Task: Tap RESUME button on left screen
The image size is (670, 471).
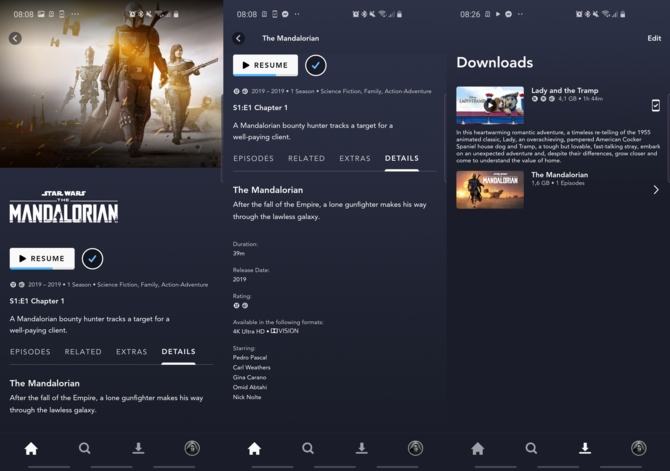Action: 42,259
